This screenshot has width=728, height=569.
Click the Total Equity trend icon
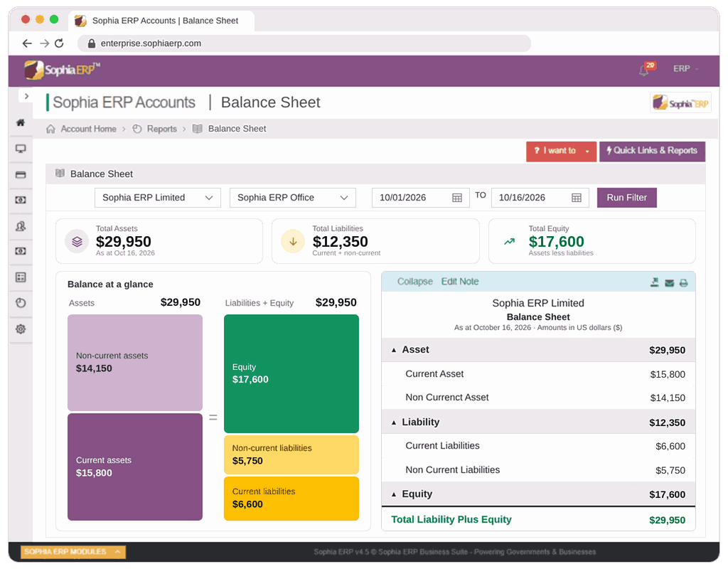click(509, 242)
